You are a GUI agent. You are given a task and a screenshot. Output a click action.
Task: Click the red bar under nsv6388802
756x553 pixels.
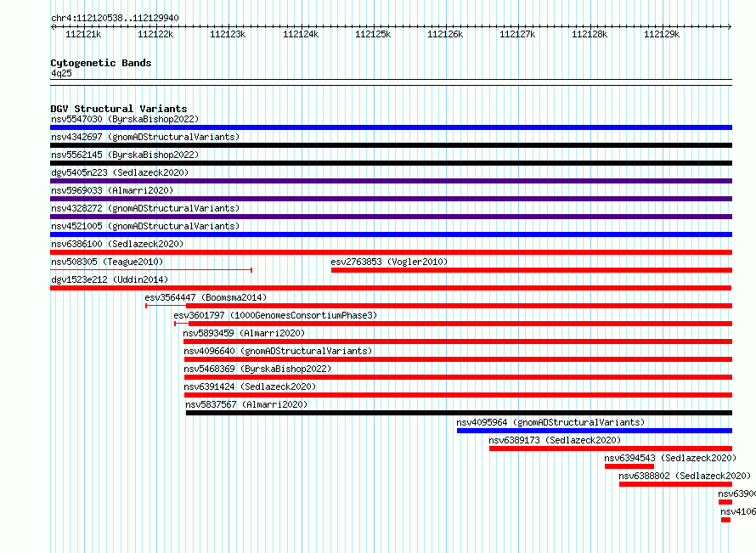[676, 484]
